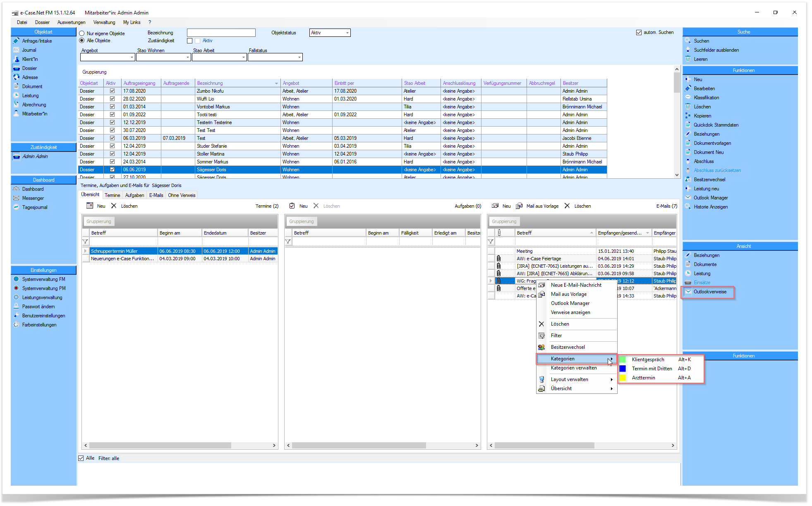
Task: Toggle Aktiv checkbox for Zumbo Nkofu row
Action: click(x=112, y=91)
